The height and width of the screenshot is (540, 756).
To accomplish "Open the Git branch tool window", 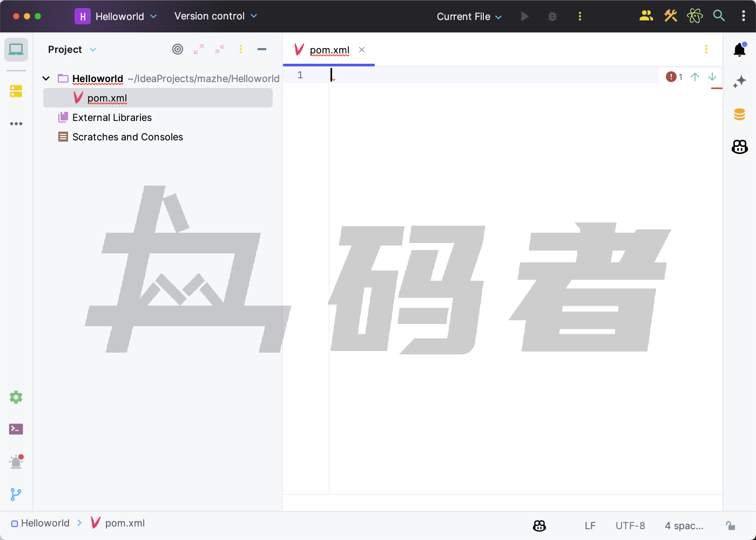I will point(16,494).
